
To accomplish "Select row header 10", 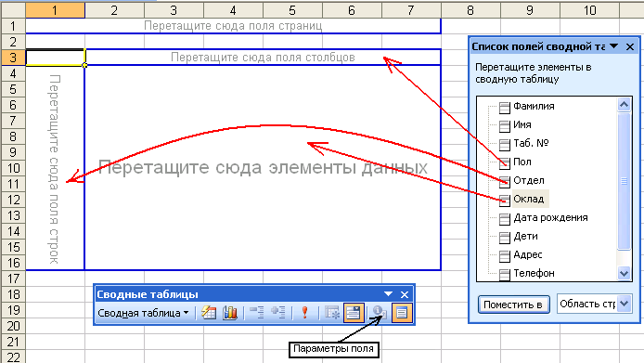I will tap(13, 168).
